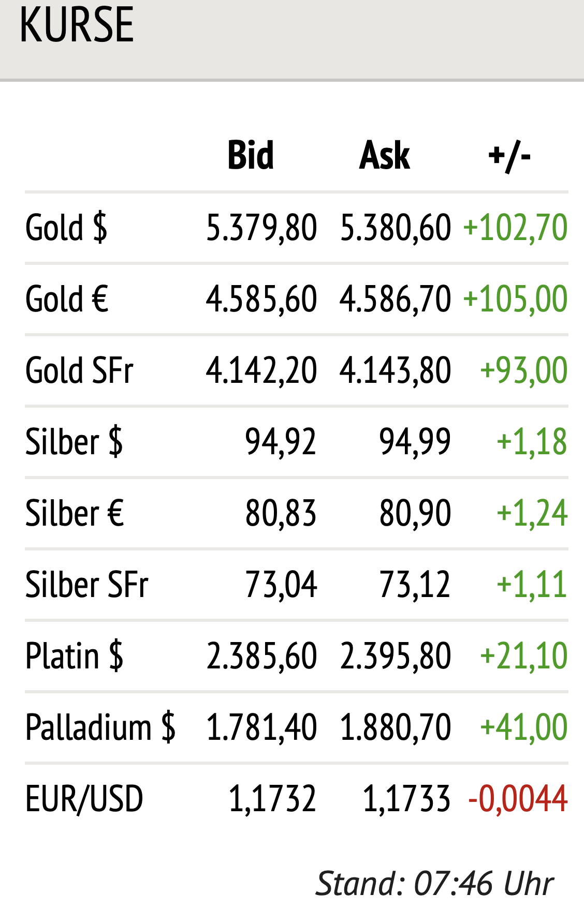The image size is (584, 924).
Task: Tap the Silber € row label
Action: (x=75, y=513)
